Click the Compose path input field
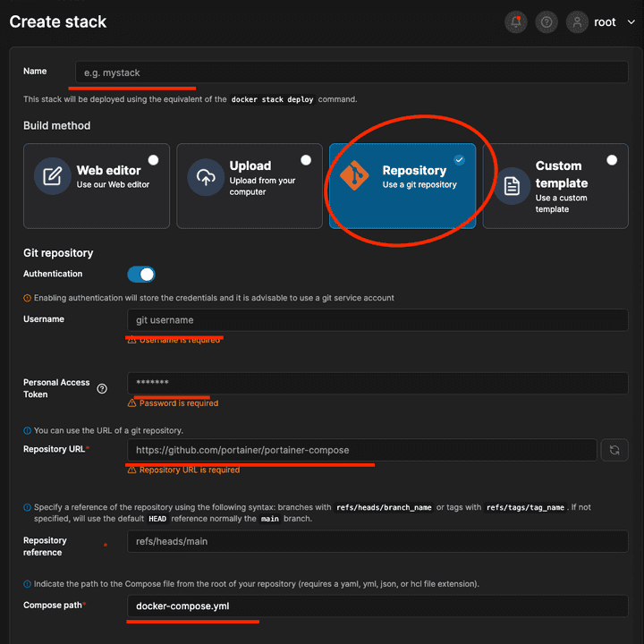Screen dimensions: 644x644 [377, 606]
